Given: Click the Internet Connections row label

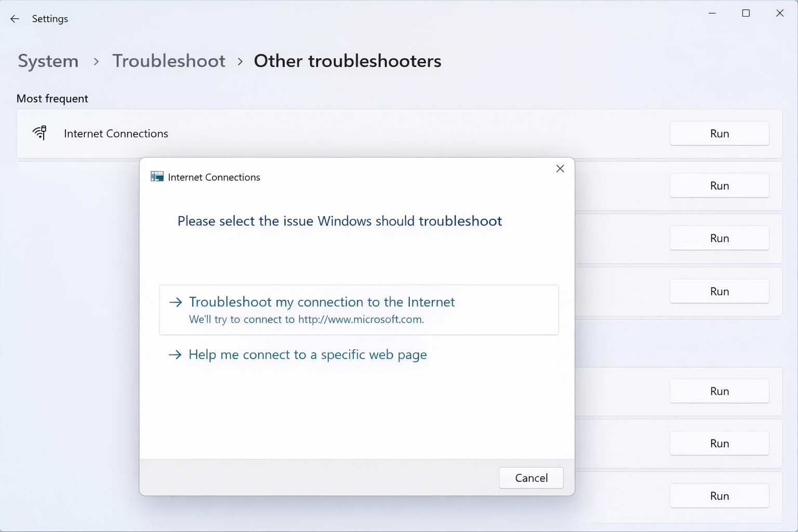Looking at the screenshot, I should (116, 134).
